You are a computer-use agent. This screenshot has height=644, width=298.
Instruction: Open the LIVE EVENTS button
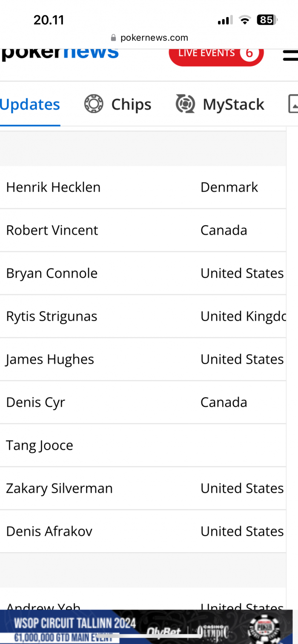click(x=216, y=54)
